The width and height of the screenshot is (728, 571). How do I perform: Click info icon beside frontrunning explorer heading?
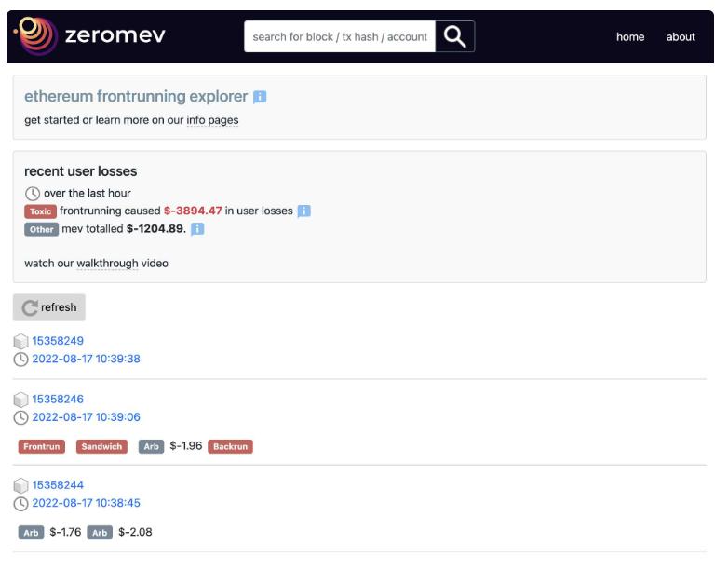coord(261,97)
